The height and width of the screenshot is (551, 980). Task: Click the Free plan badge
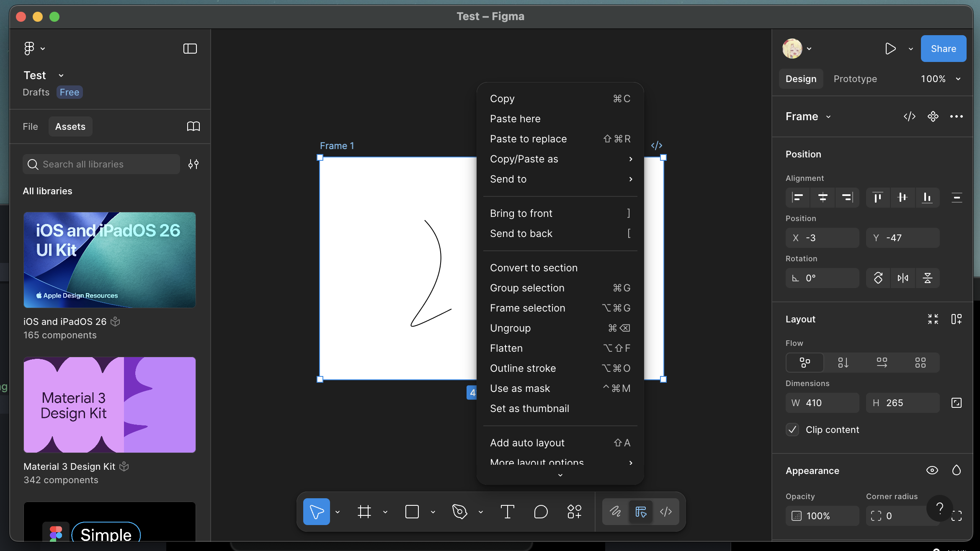[x=70, y=92]
